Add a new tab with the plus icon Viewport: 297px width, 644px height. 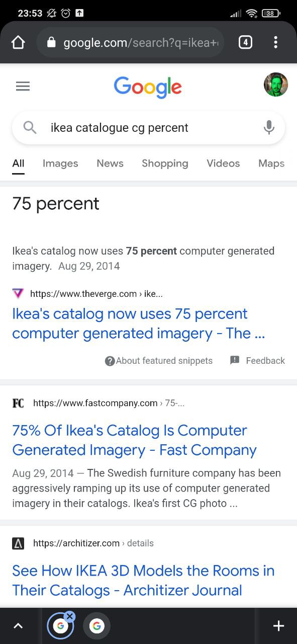[278, 626]
